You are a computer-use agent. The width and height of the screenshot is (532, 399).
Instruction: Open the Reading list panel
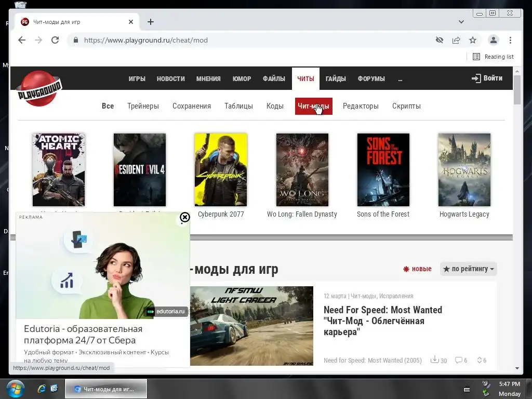pyautogui.click(x=494, y=57)
